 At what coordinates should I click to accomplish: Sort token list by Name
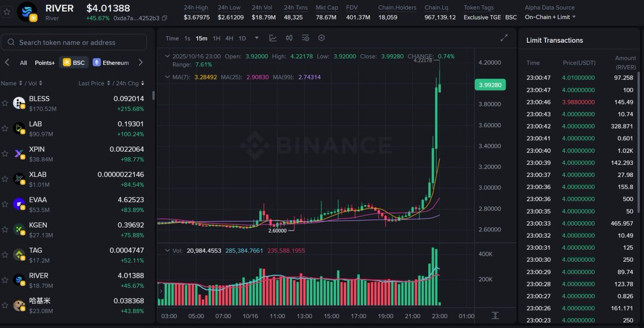(x=11, y=83)
